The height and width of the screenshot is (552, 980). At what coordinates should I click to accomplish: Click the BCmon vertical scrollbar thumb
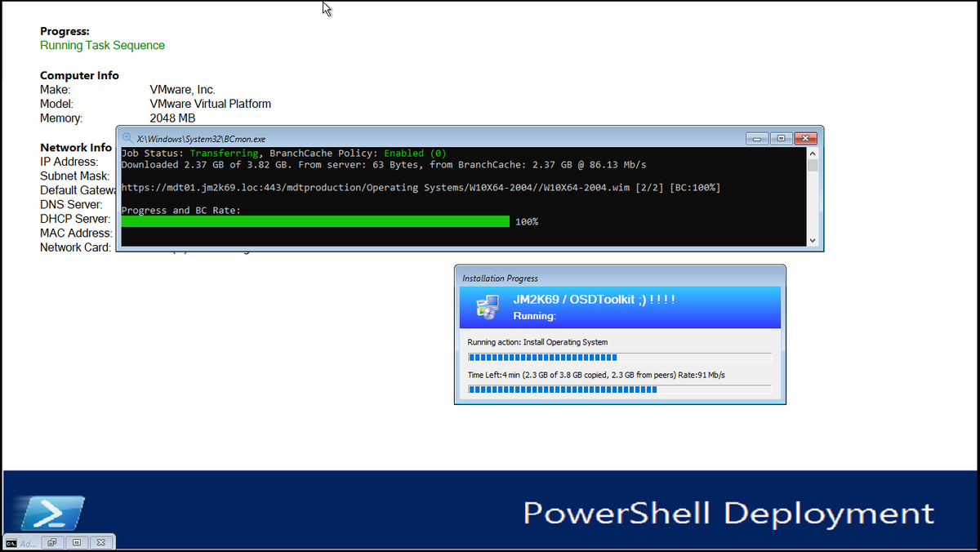813,166
